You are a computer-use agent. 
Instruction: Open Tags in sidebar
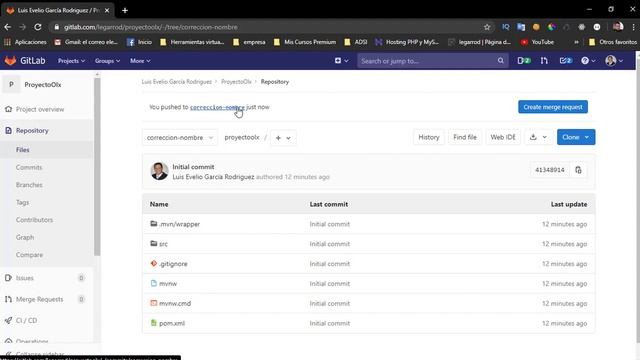pos(22,202)
